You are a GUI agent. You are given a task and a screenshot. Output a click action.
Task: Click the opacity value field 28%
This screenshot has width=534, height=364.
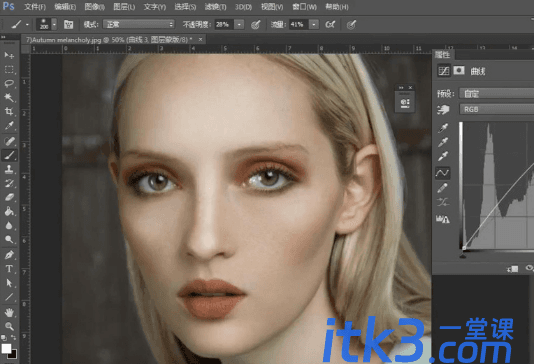coord(223,25)
